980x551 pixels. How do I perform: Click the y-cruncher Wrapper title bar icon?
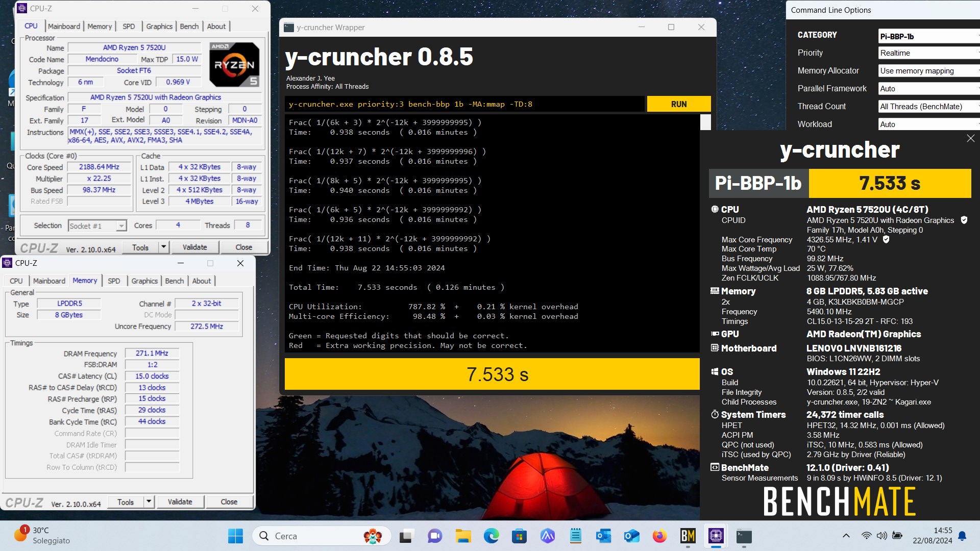pos(289,28)
